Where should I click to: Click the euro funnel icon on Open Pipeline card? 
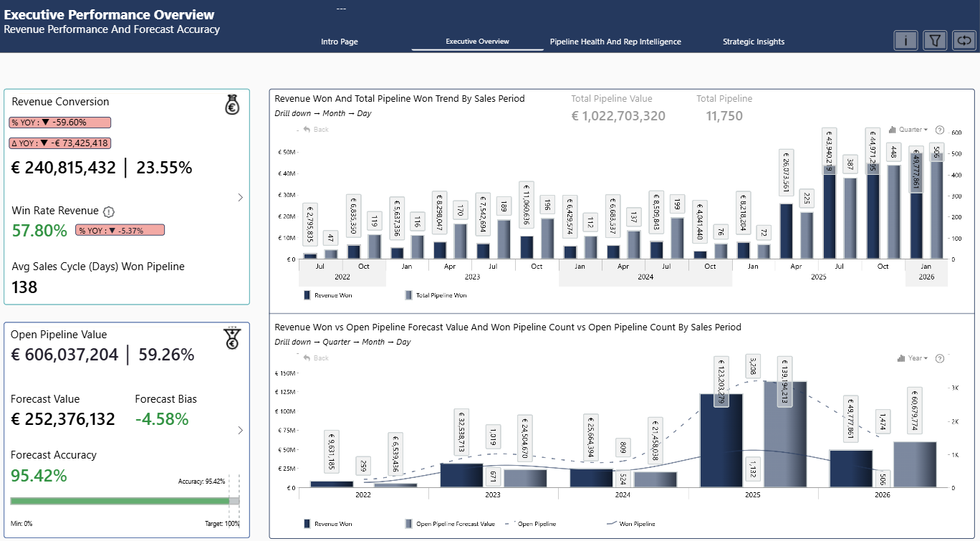[x=231, y=338]
